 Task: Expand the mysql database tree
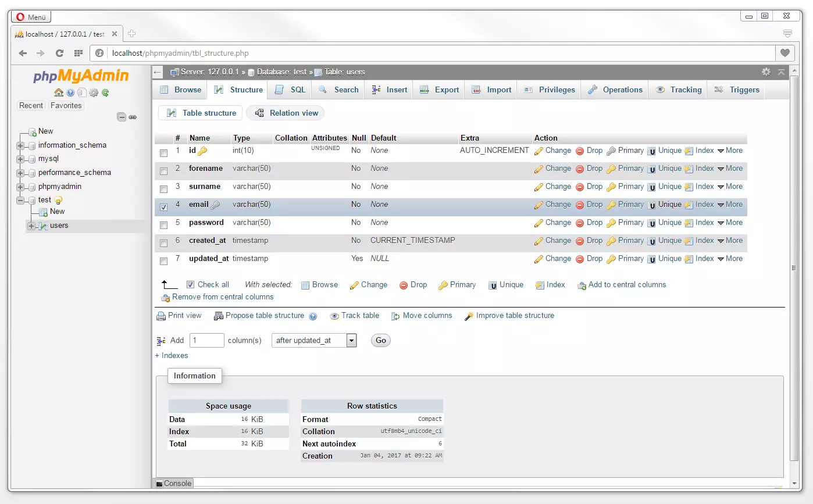pyautogui.click(x=20, y=158)
